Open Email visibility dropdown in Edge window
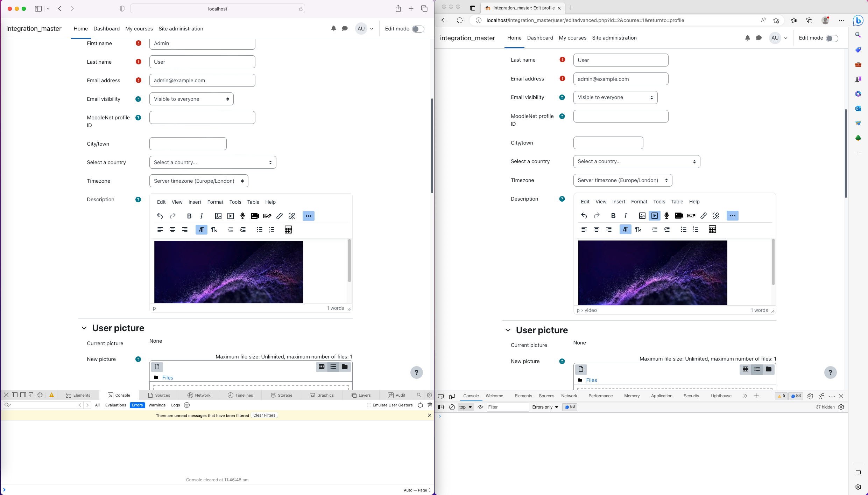 coord(615,97)
